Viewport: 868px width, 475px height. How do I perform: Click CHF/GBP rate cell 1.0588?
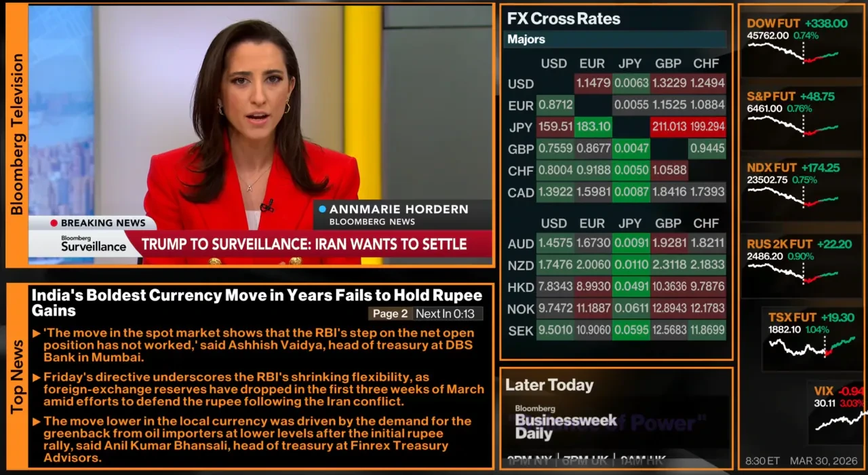pos(669,170)
